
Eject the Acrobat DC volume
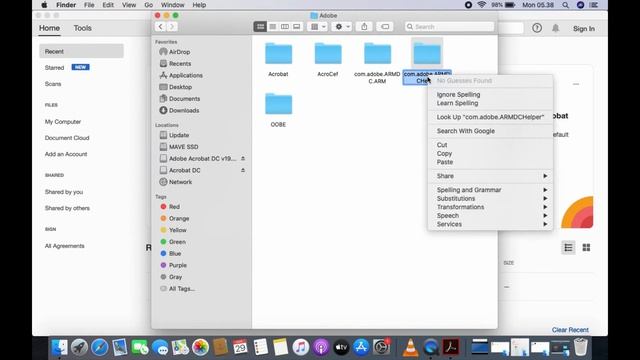point(243,170)
